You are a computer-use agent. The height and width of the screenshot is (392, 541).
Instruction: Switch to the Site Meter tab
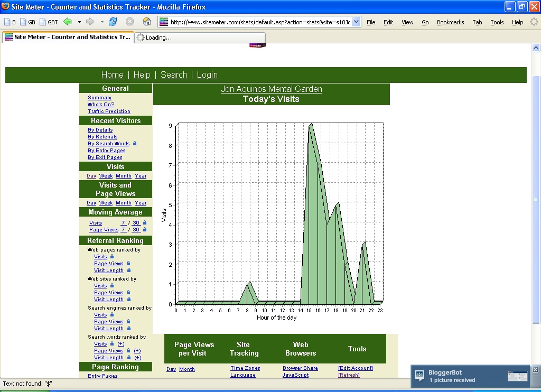click(68, 37)
